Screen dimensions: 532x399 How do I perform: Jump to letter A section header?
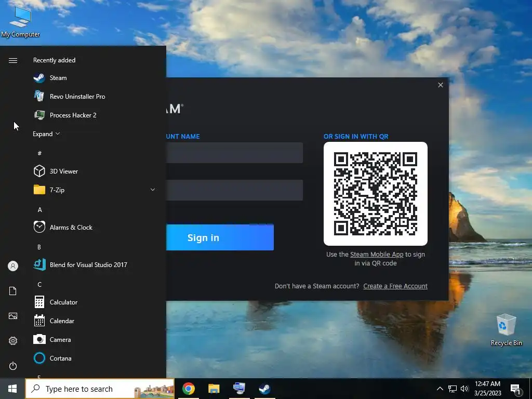coord(39,210)
